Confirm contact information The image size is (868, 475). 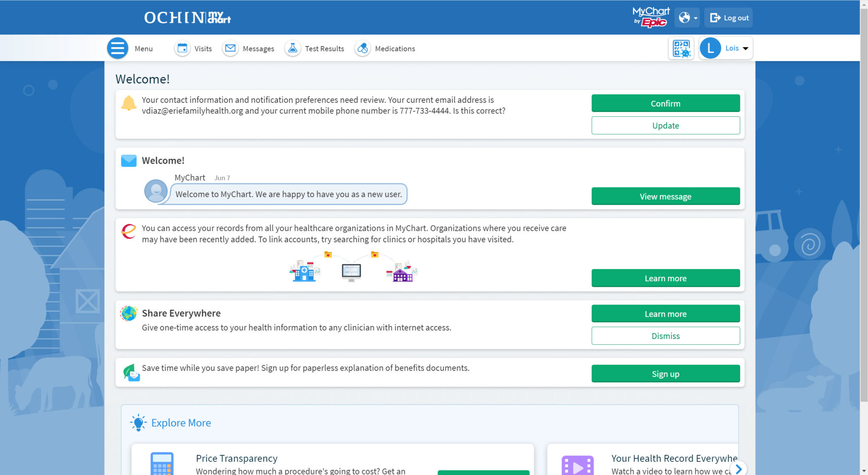665,103
